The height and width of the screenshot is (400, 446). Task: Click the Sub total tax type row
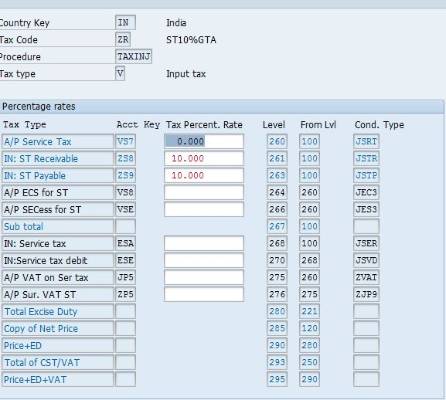[57, 226]
